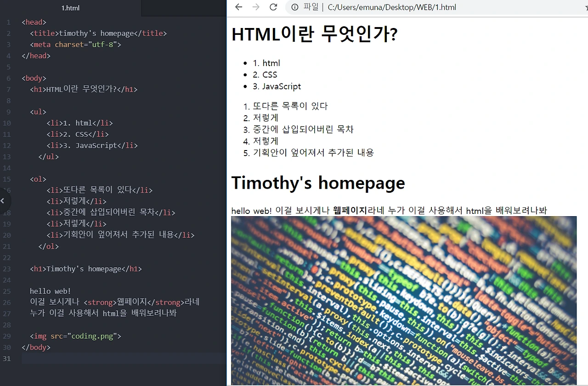Select the '3. JavaScript' bullet in the page
The image size is (588, 386).
277,86
